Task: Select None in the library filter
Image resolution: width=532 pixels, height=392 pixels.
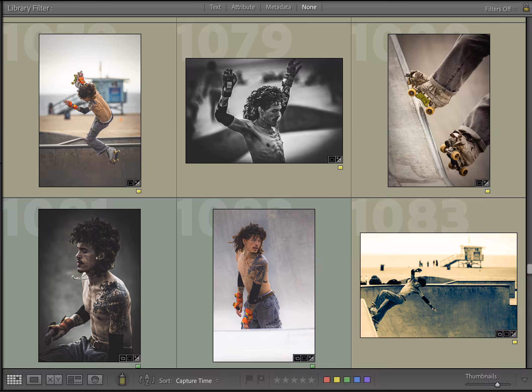Action: point(309,7)
